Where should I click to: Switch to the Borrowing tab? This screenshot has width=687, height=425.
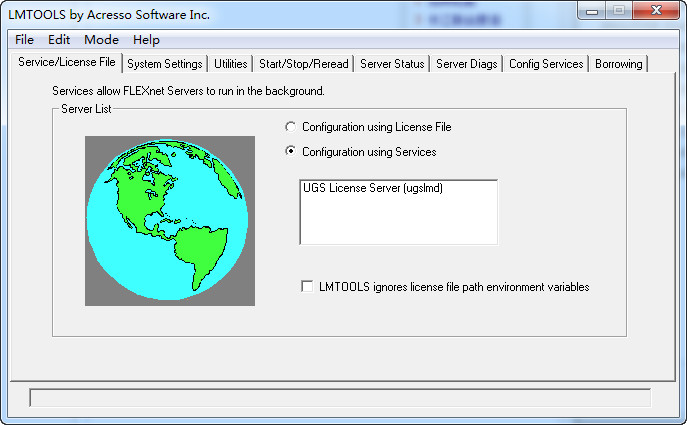click(619, 64)
